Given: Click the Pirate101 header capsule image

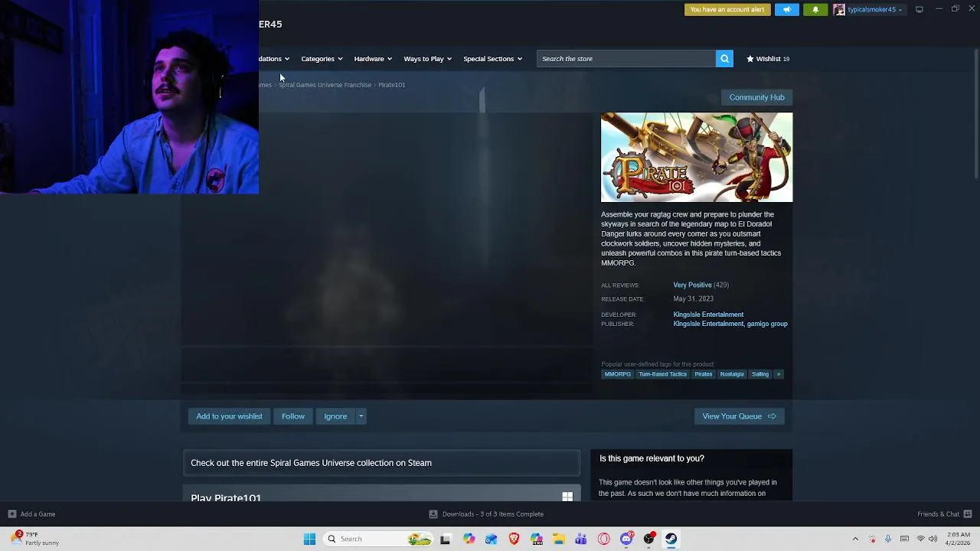Looking at the screenshot, I should point(697,158).
